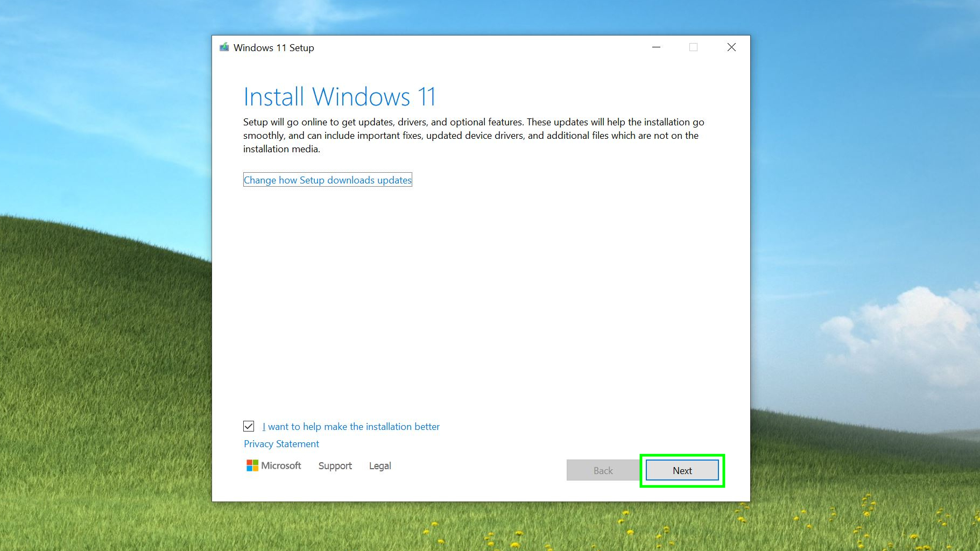Open the Support link

coord(335,466)
